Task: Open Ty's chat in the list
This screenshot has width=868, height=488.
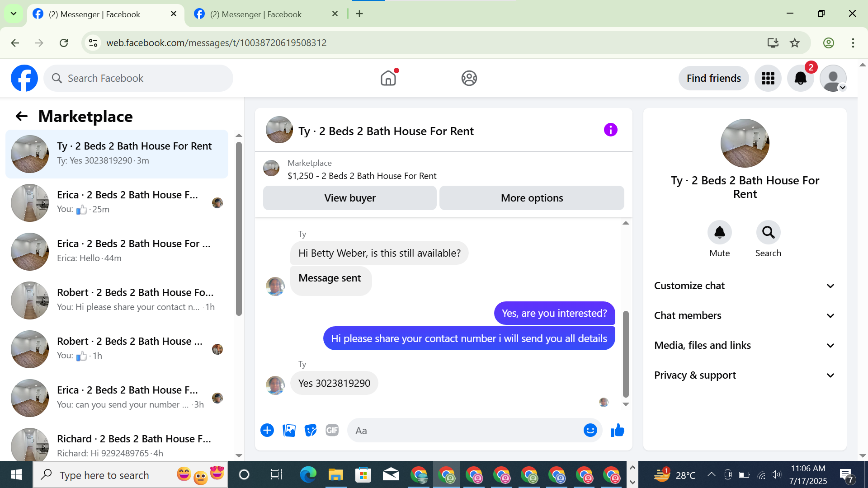Action: tap(117, 154)
